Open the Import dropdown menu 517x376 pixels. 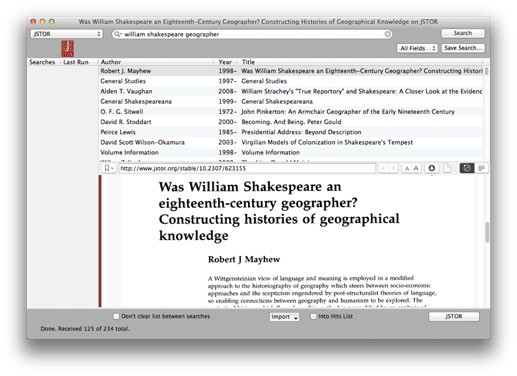pos(284,317)
